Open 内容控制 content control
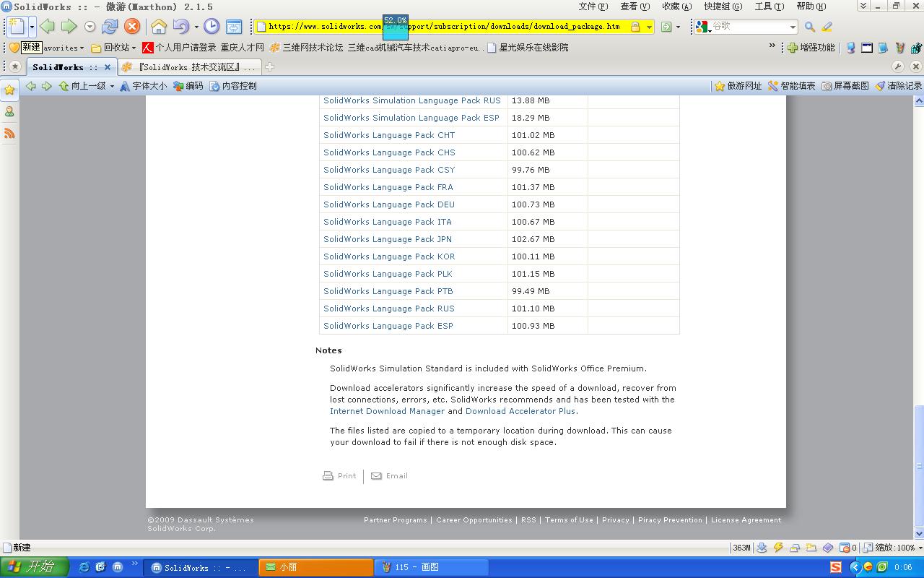 tap(233, 85)
